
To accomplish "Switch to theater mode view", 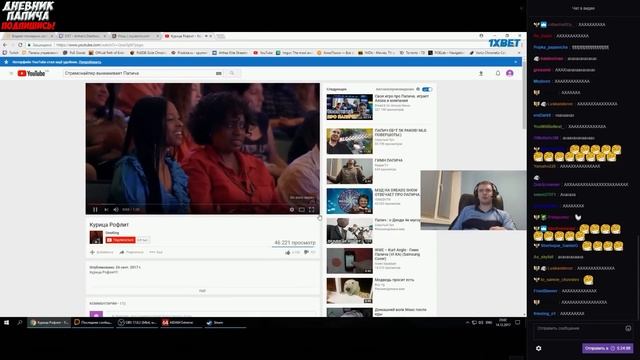I will point(302,209).
